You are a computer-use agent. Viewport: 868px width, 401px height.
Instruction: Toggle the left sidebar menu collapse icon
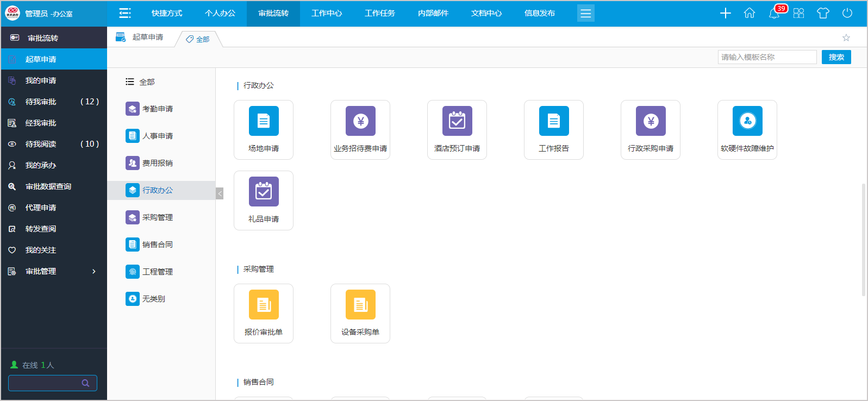point(125,14)
